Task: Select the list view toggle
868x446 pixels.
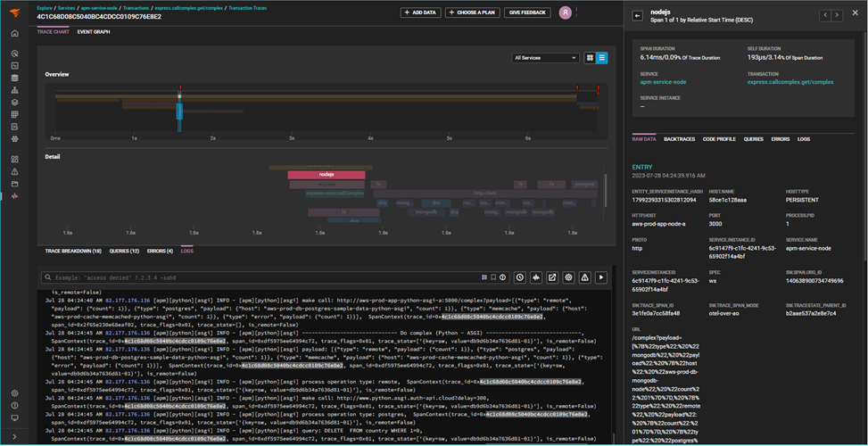Action: [x=602, y=58]
